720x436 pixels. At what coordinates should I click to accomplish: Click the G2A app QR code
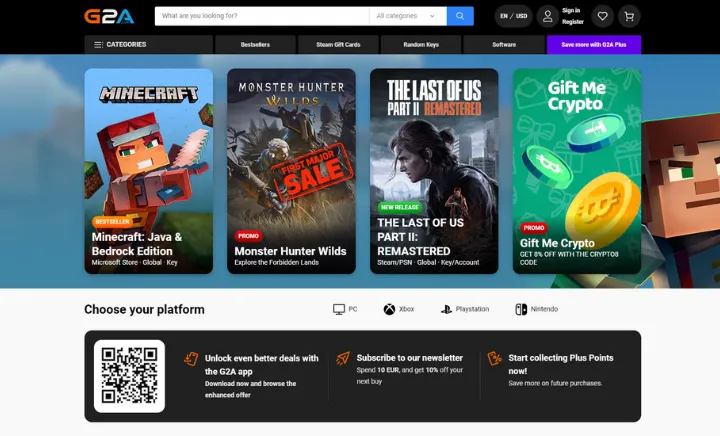click(x=129, y=376)
